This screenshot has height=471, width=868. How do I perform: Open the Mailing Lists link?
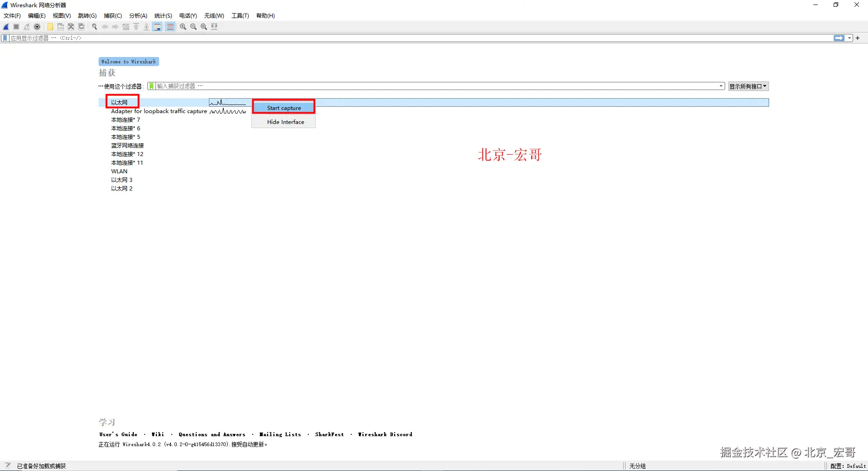pyautogui.click(x=280, y=434)
